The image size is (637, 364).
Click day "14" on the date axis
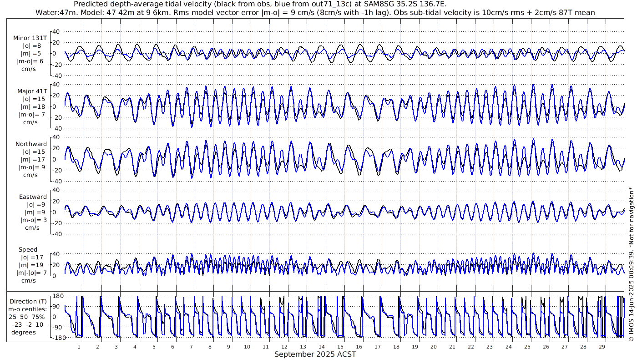(322, 347)
